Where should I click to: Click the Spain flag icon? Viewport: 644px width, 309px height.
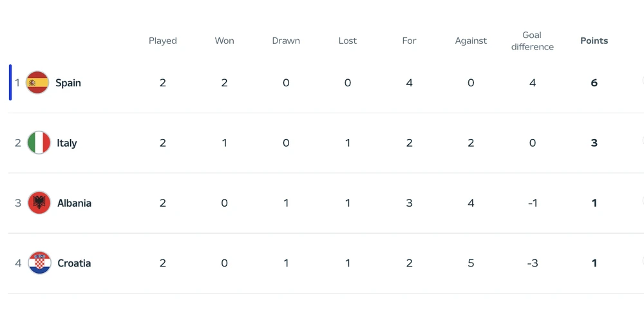pos(37,82)
